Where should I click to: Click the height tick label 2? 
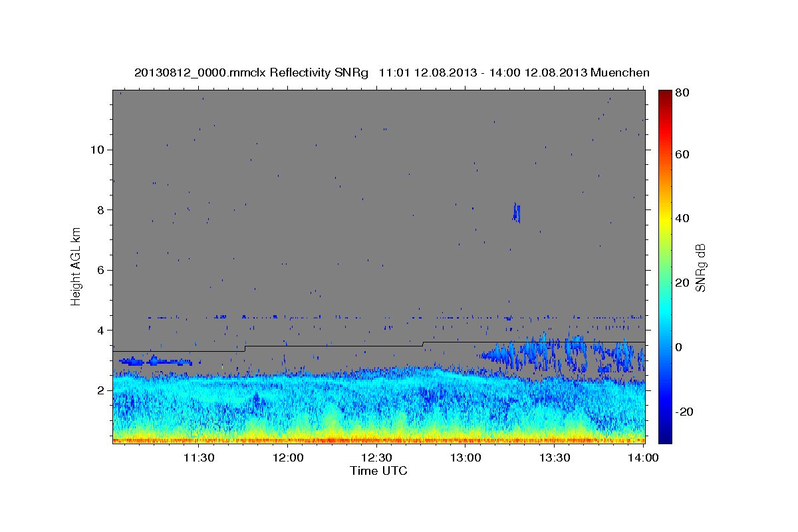(100, 390)
